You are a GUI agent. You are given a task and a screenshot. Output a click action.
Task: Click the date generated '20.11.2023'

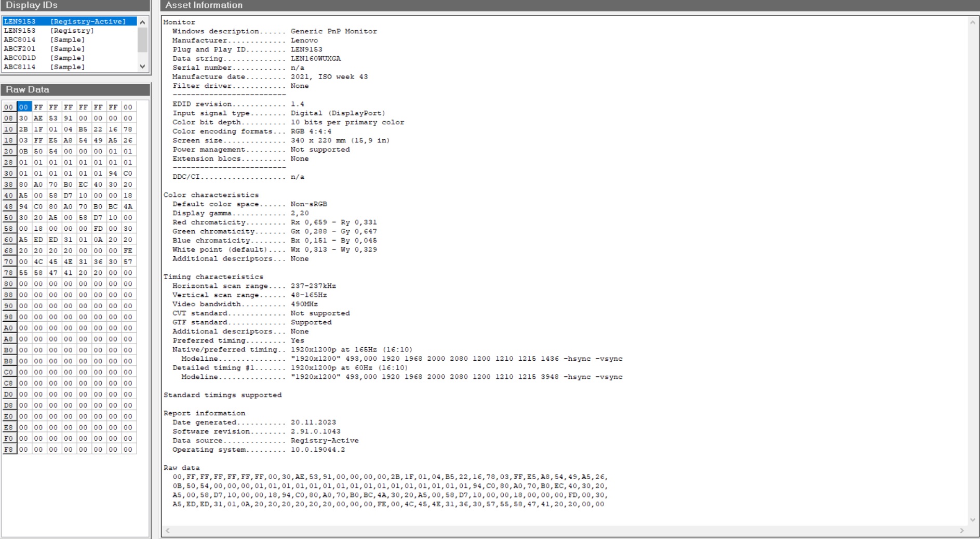pyautogui.click(x=314, y=423)
